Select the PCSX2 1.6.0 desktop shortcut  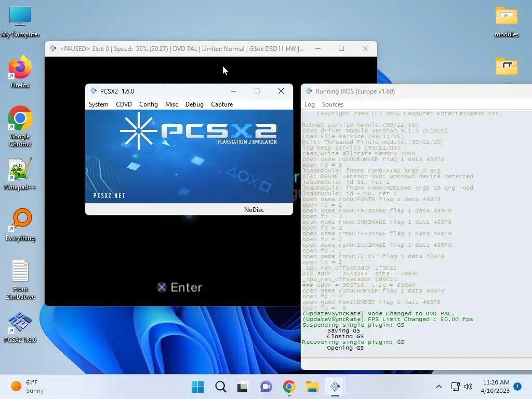20,327
